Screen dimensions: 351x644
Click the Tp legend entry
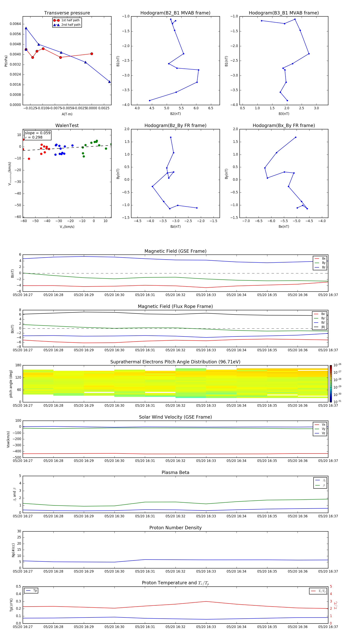31,591
